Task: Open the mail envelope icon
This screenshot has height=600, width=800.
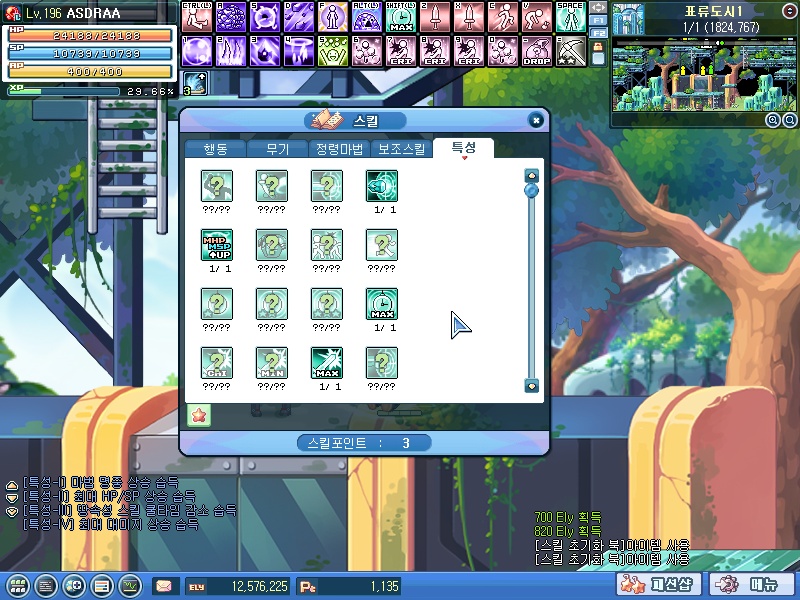Action: point(164,586)
